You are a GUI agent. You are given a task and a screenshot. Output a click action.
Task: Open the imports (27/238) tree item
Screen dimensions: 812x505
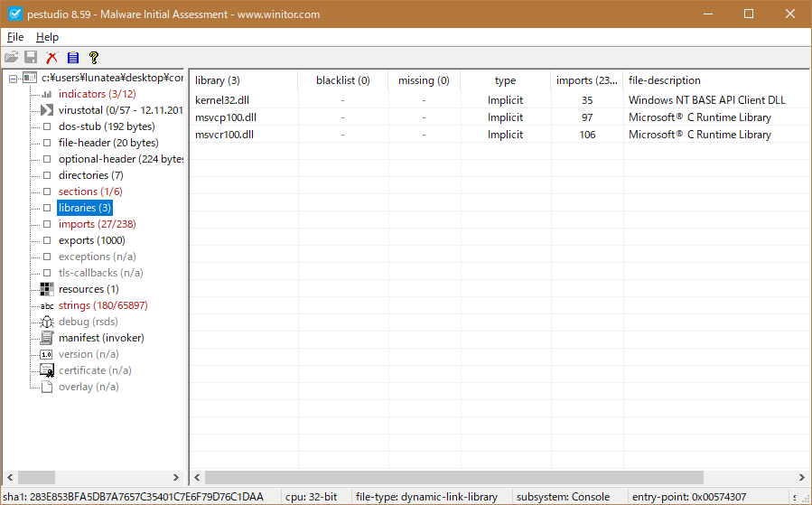(97, 224)
